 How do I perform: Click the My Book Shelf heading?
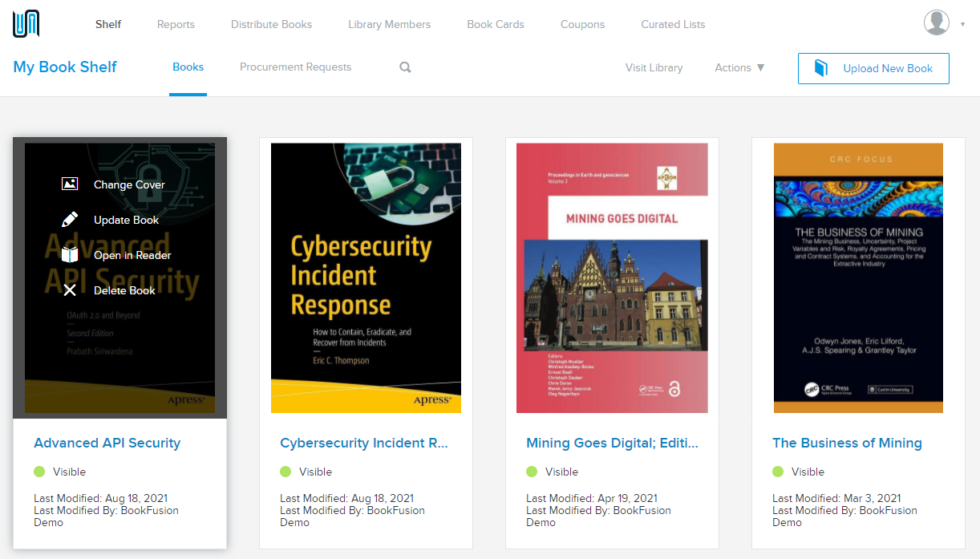65,67
